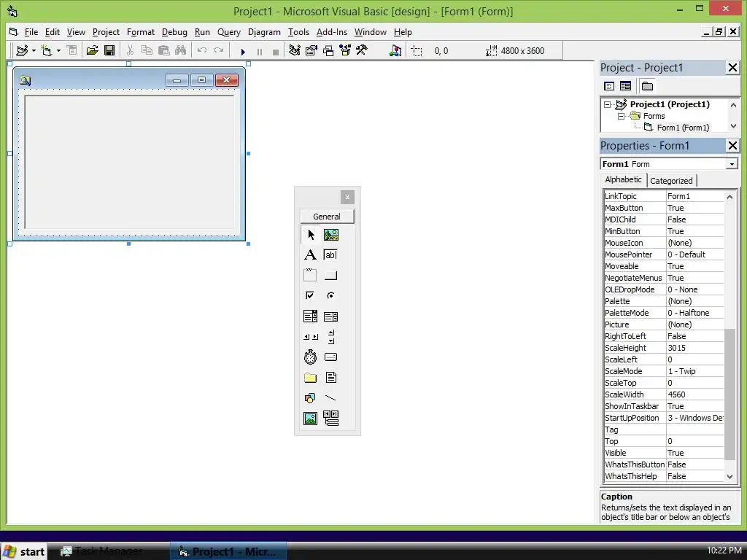Collapse the Forms folder node
The width and height of the screenshot is (747, 560).
coord(622,116)
